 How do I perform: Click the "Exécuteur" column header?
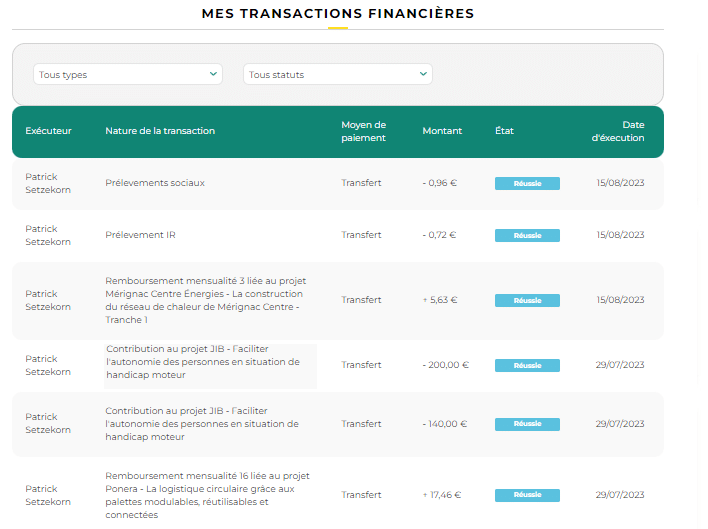[x=48, y=131]
